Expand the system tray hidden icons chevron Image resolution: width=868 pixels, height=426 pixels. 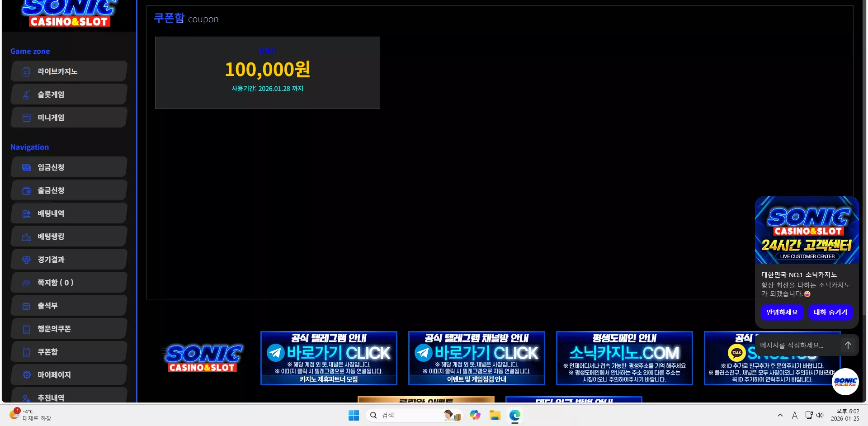(780, 415)
